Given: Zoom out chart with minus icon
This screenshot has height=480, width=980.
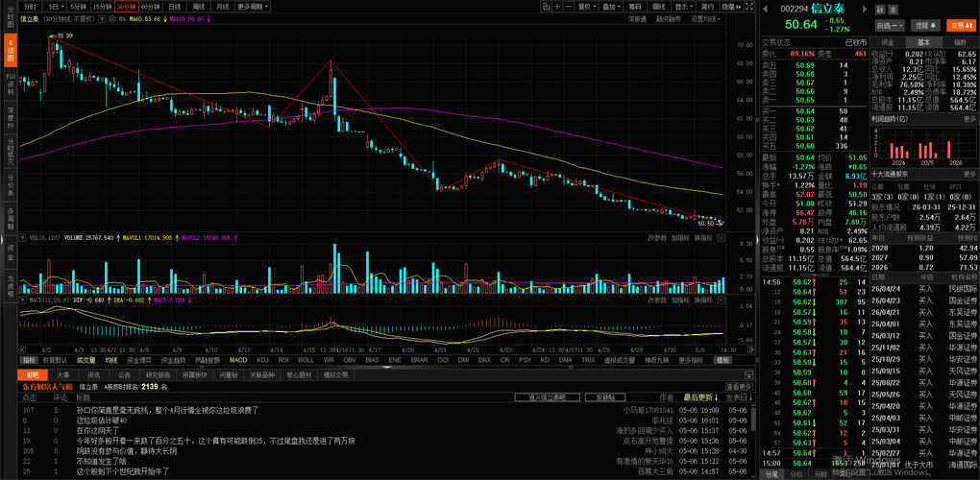Looking at the screenshot, I should tap(569, 7).
